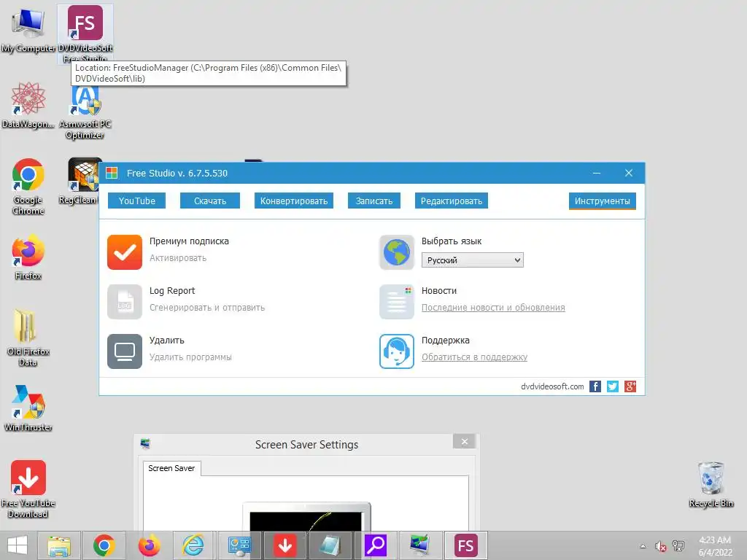Click the network tray icon
Image resolution: width=747 pixels, height=560 pixels.
pos(678,545)
